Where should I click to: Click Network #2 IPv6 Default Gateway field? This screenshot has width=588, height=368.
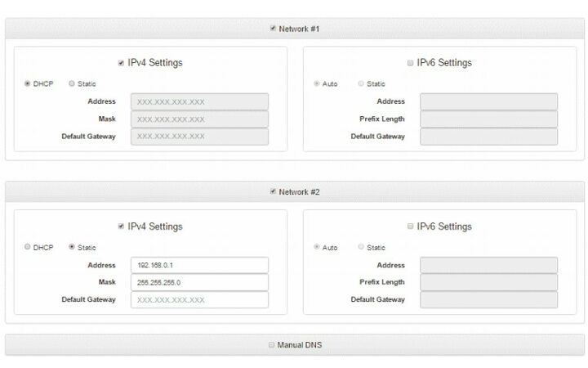point(488,299)
